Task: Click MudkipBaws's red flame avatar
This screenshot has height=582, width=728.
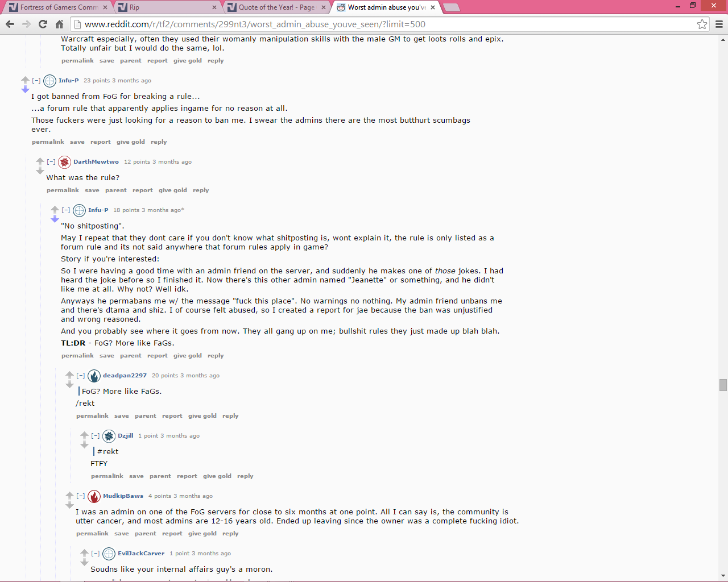Action: (94, 496)
